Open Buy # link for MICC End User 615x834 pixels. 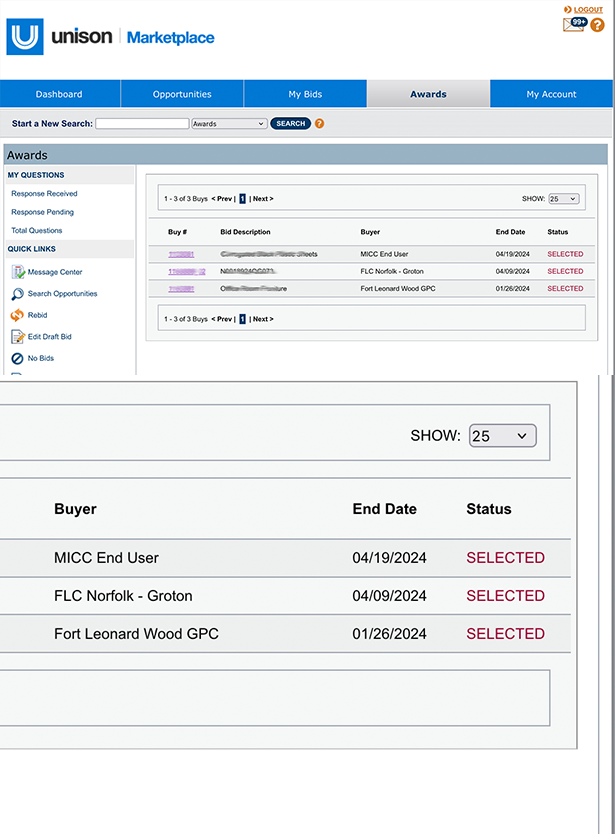pyautogui.click(x=181, y=254)
